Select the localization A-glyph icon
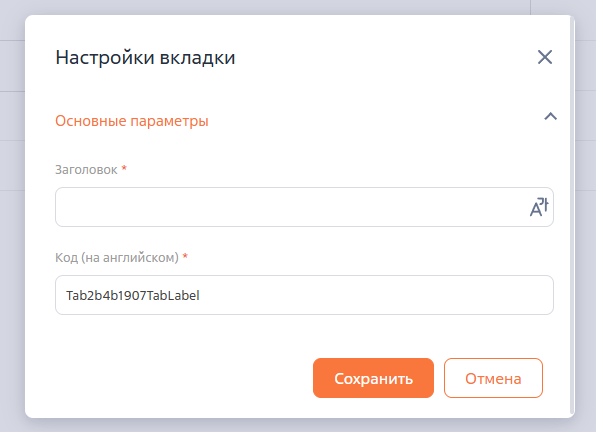The height and width of the screenshot is (432, 596). [x=539, y=207]
